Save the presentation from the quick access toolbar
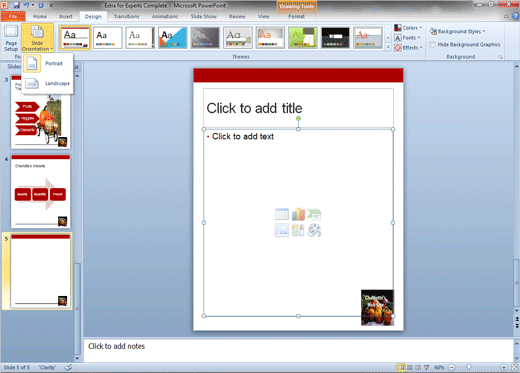 click(x=16, y=5)
